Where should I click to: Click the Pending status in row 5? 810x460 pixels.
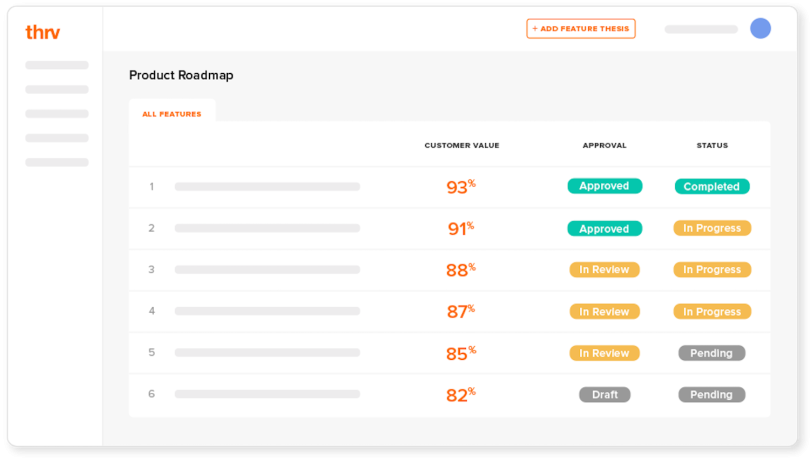(712, 353)
